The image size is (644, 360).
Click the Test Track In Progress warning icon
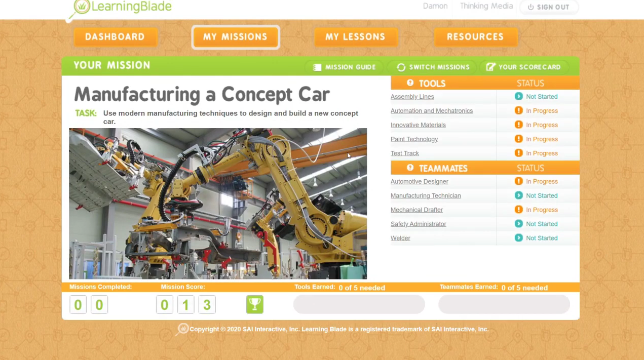click(518, 153)
